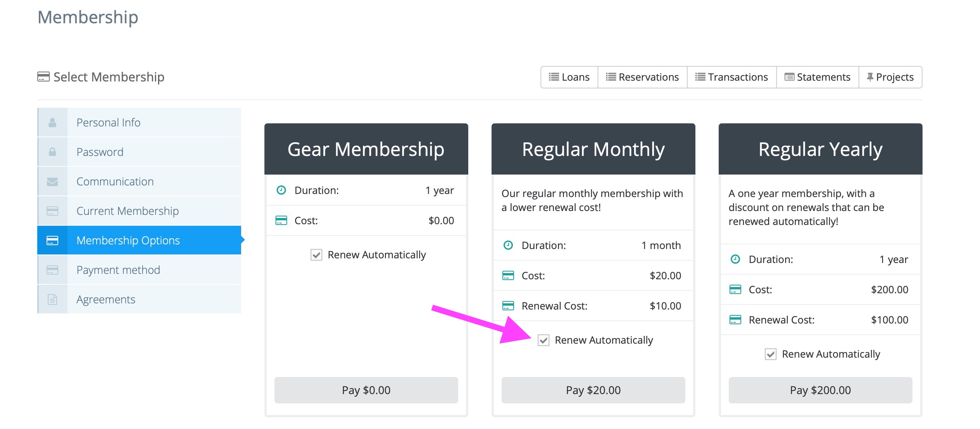Viewport: 980px width, 429px height.
Task: Click the Membership Options card icon
Action: tap(52, 240)
